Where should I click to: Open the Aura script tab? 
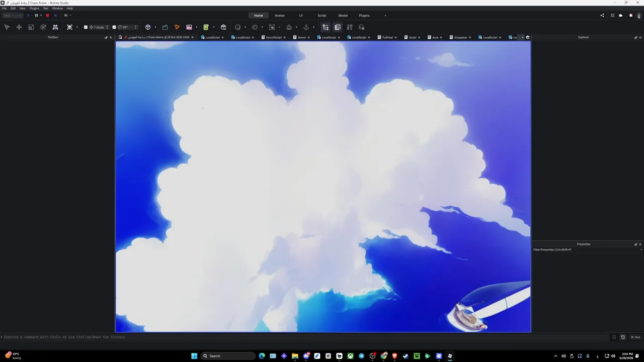pyautogui.click(x=435, y=37)
